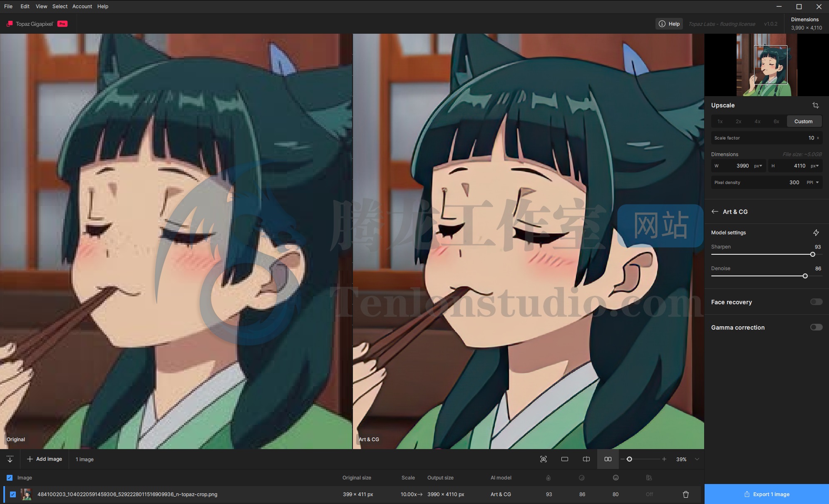Viewport: 829px width, 504px height.
Task: Open the PPI unit dropdown
Action: [813, 182]
